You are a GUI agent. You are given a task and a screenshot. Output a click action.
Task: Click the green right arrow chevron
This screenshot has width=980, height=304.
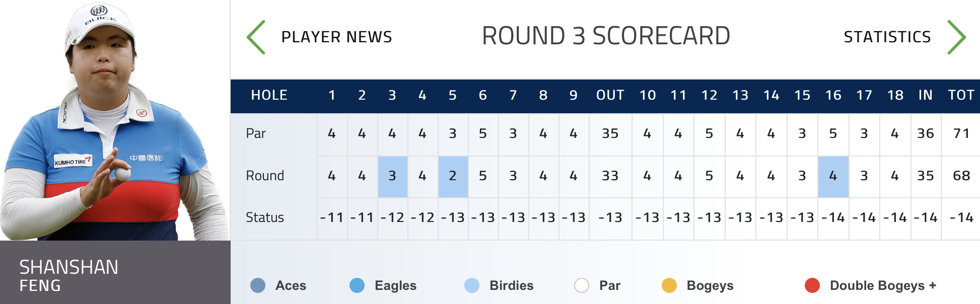tap(956, 37)
